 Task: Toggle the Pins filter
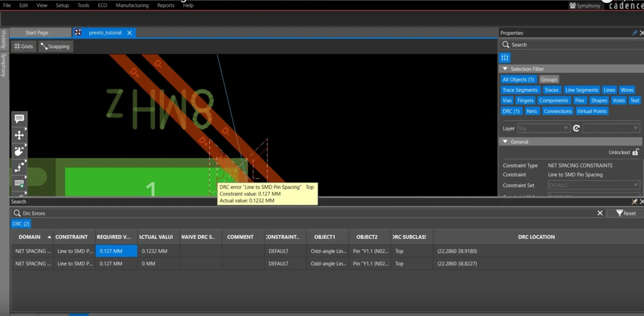click(580, 100)
